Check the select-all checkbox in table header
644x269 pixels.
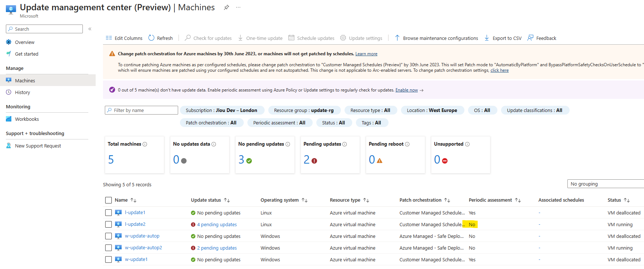point(108,200)
